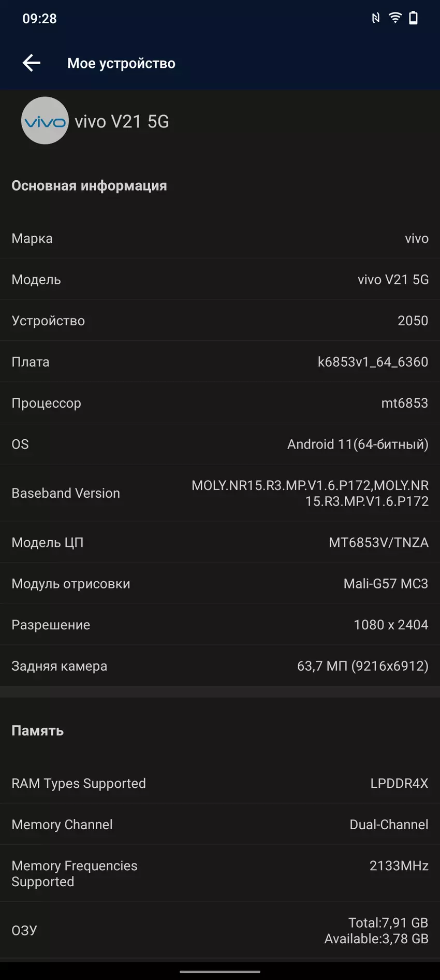Tap the bottom navigation gesture bar
Viewport: 440px width, 980px height.
pyautogui.click(x=220, y=972)
